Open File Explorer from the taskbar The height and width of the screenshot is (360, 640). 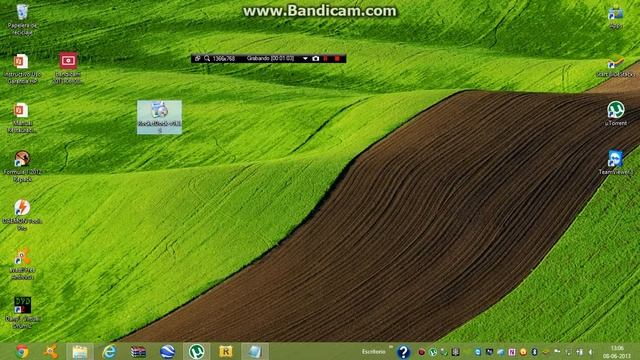tap(80, 351)
